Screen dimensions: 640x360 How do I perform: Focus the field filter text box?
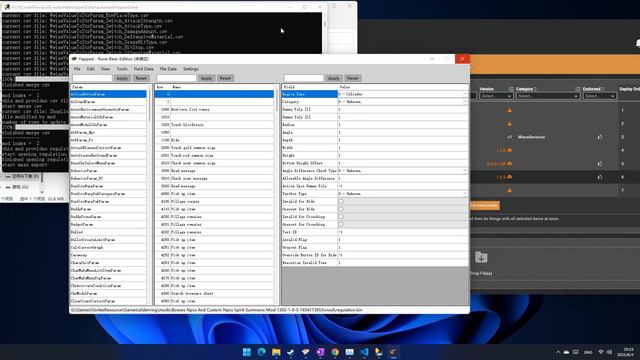[x=304, y=78]
